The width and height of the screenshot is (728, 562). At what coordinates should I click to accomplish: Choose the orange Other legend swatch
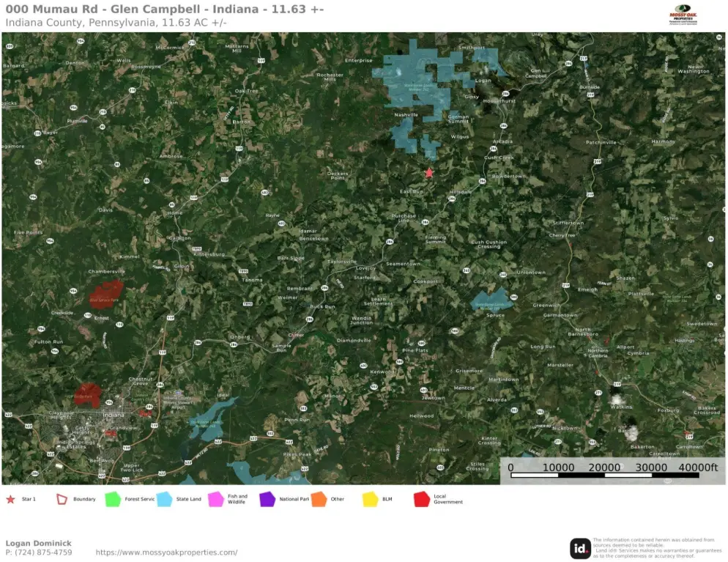pos(319,499)
